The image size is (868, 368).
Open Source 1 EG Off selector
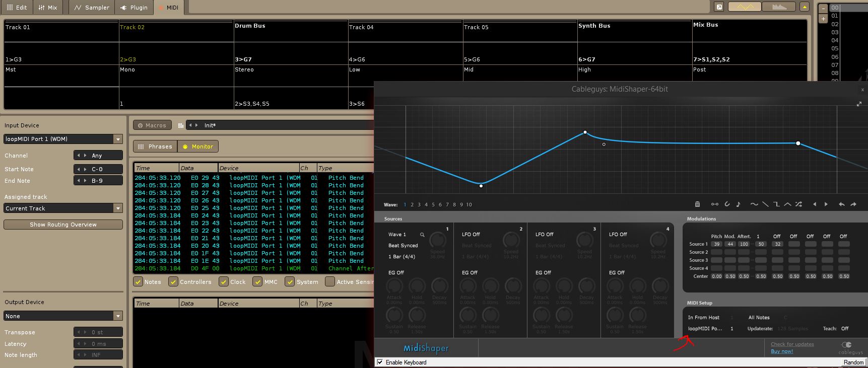[396, 273]
